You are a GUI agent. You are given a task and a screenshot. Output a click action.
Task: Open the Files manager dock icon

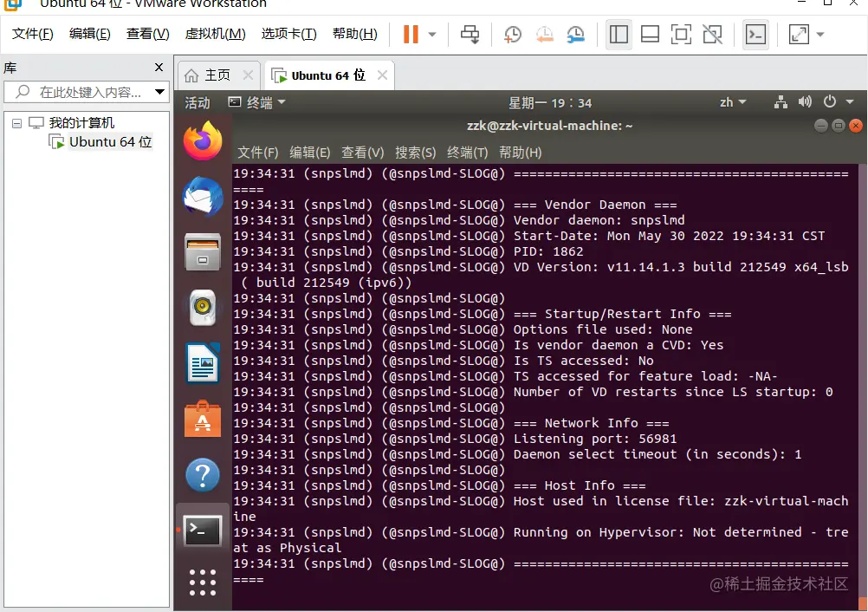203,252
